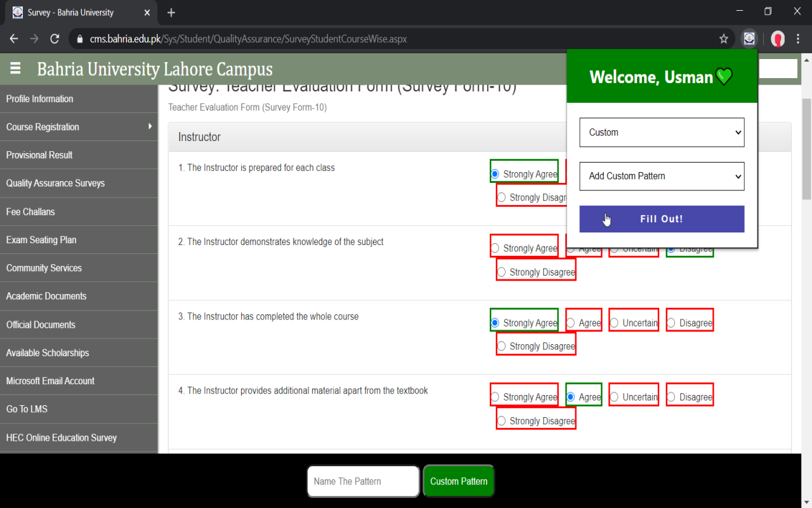Bookmark this page with the star icon

point(724,39)
